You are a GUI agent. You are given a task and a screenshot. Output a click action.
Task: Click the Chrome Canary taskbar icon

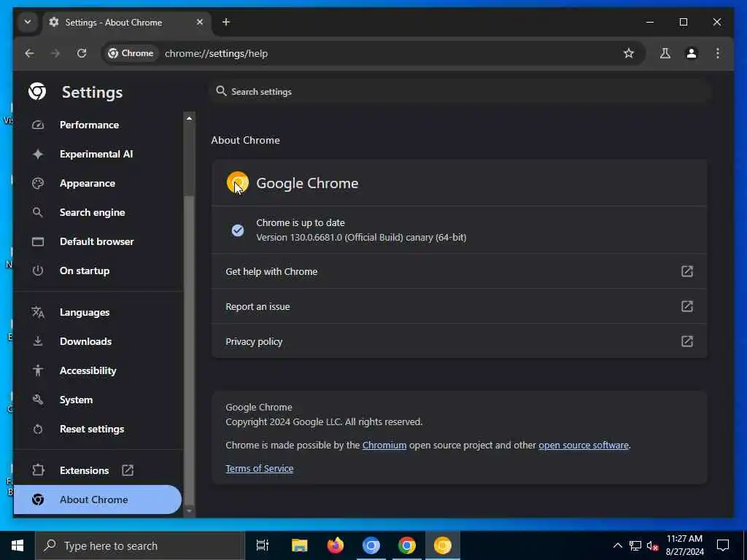443,545
